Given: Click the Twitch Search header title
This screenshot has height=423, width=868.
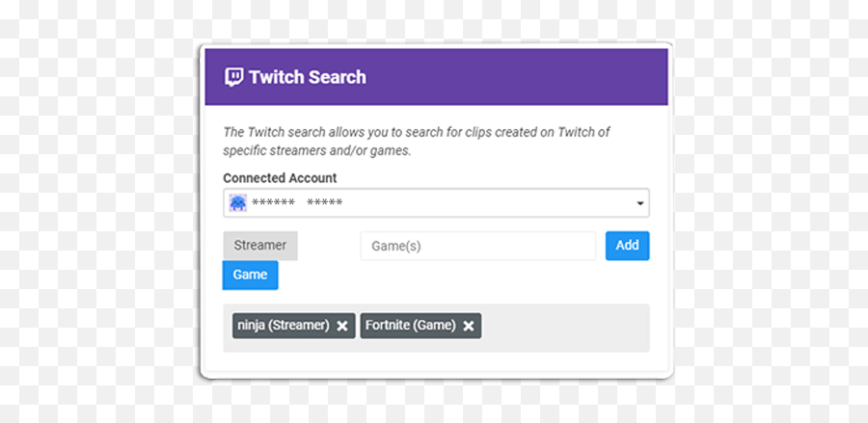Looking at the screenshot, I should (x=308, y=77).
